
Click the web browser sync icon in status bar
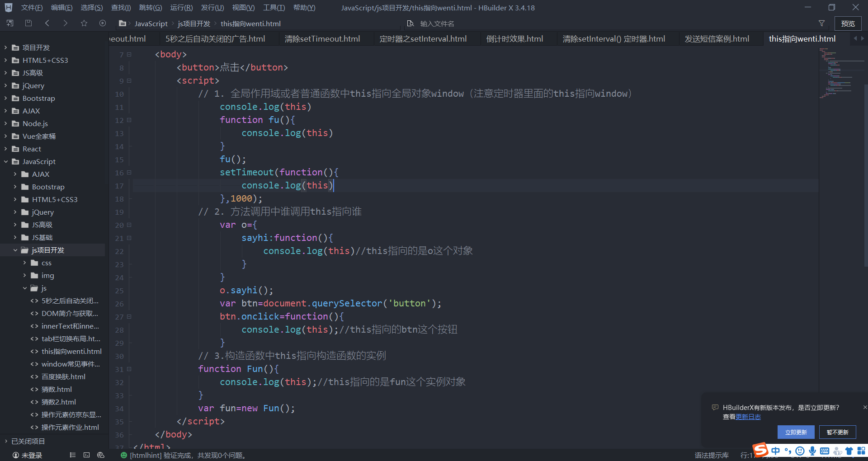pos(101,455)
